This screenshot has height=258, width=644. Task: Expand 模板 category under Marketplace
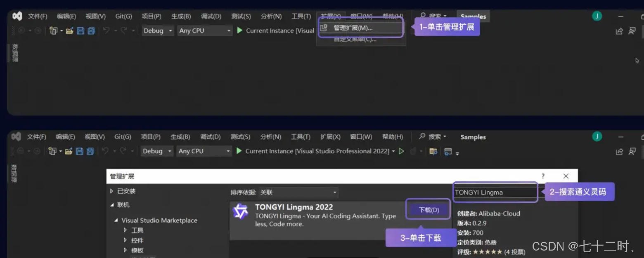coord(125,250)
